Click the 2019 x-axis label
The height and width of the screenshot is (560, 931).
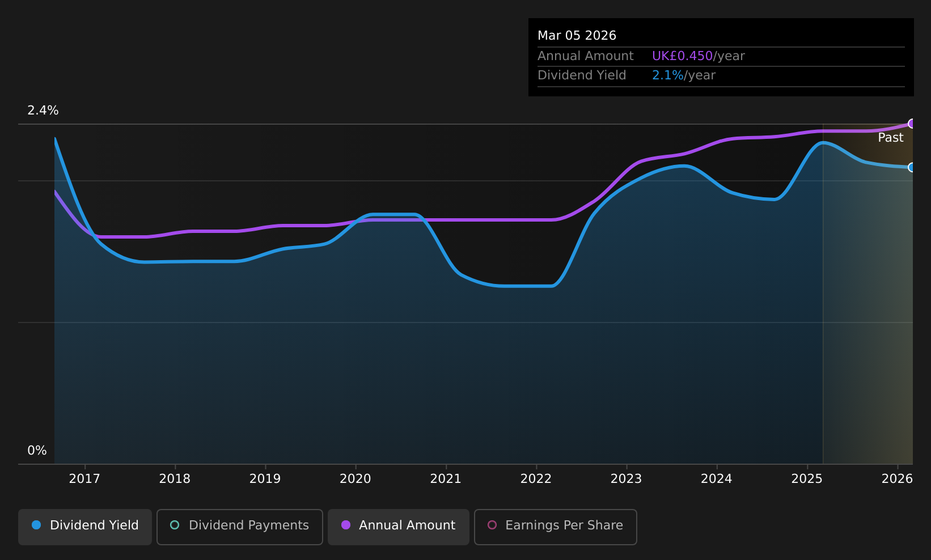(265, 479)
